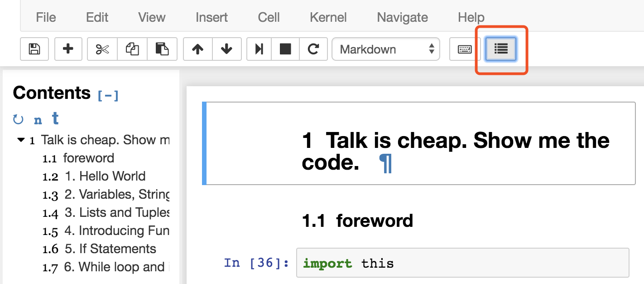
Task: Cut selected cell with scissors icon
Action: pos(102,49)
